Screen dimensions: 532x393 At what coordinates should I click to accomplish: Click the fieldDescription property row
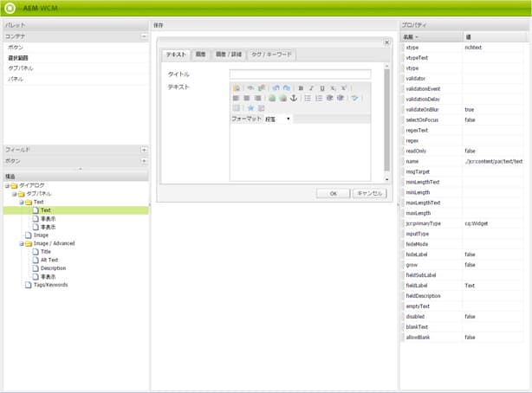464,296
